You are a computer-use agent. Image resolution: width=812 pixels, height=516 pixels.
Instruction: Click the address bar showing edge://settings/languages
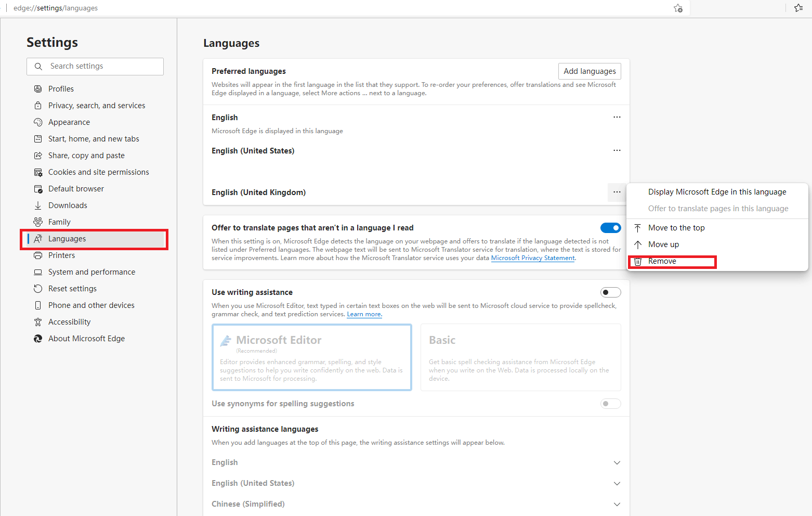click(x=56, y=8)
